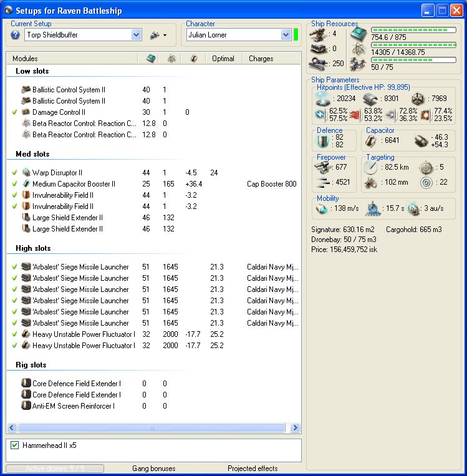The image size is (467, 476).
Task: Click the first Large Shield Extender II icon
Action: point(26,217)
